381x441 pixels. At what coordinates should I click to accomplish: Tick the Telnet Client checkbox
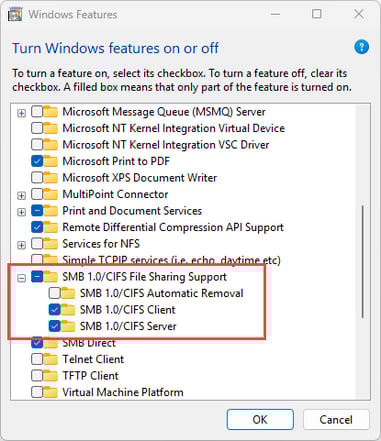pos(37,359)
